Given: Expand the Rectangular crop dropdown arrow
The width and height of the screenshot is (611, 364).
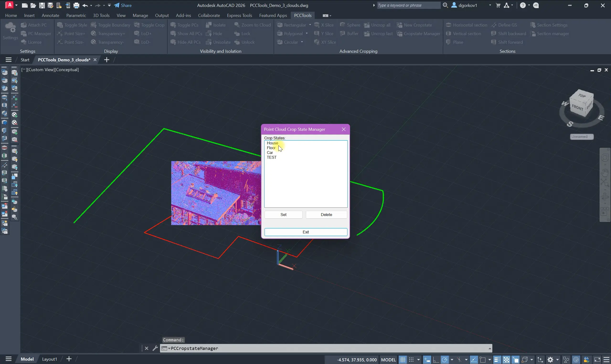Looking at the screenshot, I should tap(310, 25).
